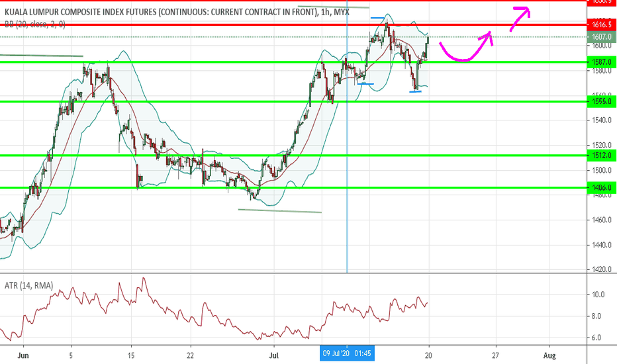This screenshot has width=617, height=364.
Task: Click the current price label 1607.0
Action: (602, 37)
